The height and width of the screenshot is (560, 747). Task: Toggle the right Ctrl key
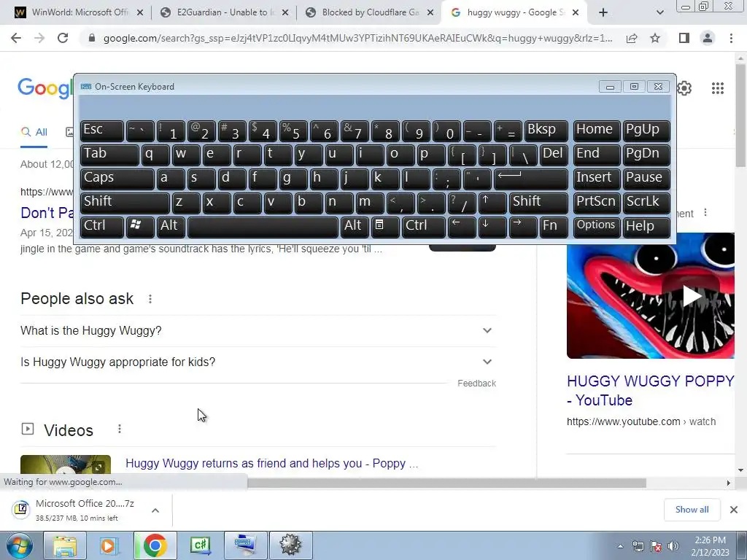[424, 227]
